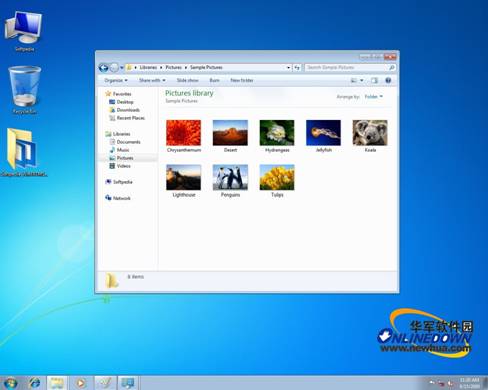Click the Burn toolbar button
This screenshot has width=488, height=390.
click(x=214, y=80)
